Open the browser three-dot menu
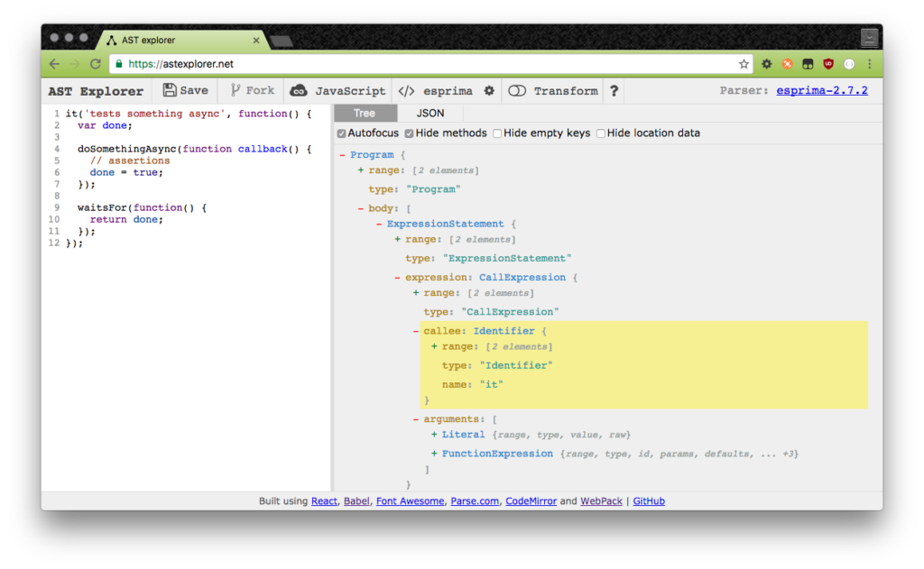Screen dimensions: 924x569 870,64
